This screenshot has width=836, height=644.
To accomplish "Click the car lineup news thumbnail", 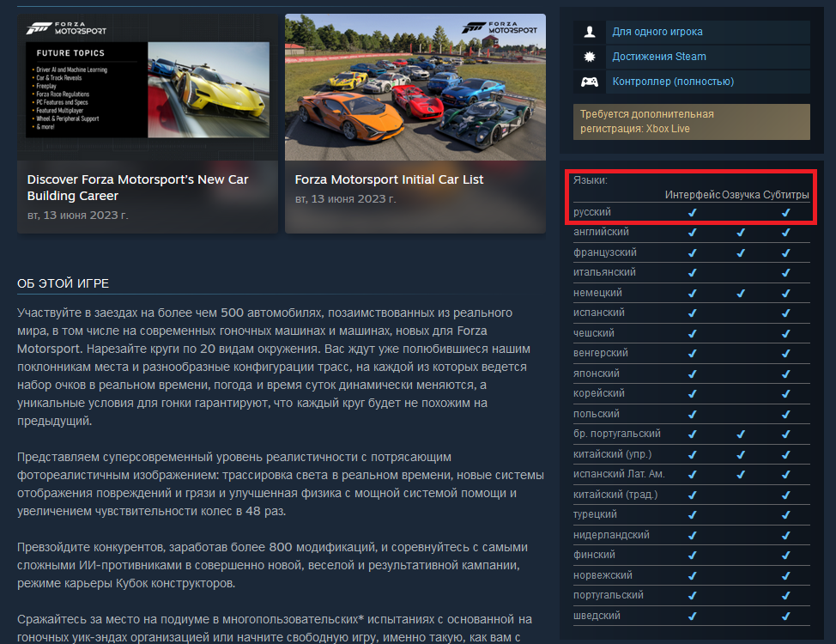I will pyautogui.click(x=415, y=87).
